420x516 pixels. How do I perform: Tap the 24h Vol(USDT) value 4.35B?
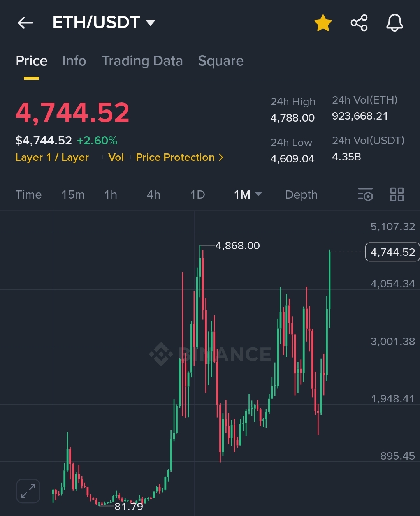[346, 157]
